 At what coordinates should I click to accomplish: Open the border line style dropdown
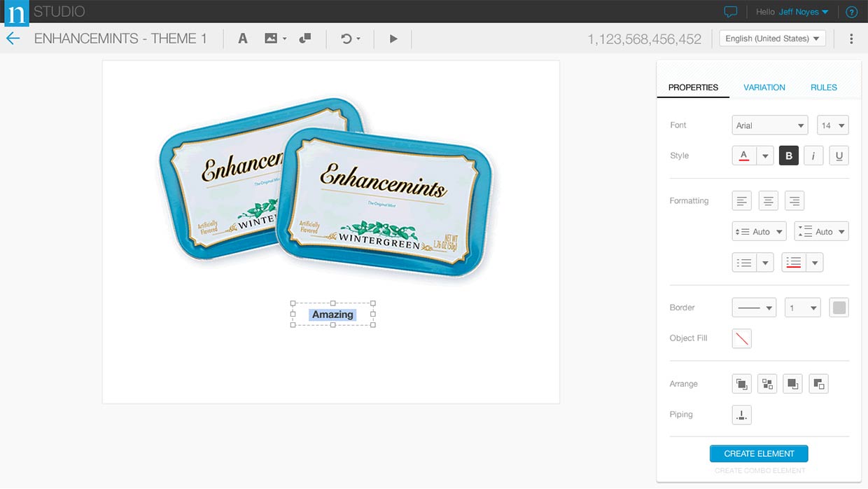coord(754,308)
